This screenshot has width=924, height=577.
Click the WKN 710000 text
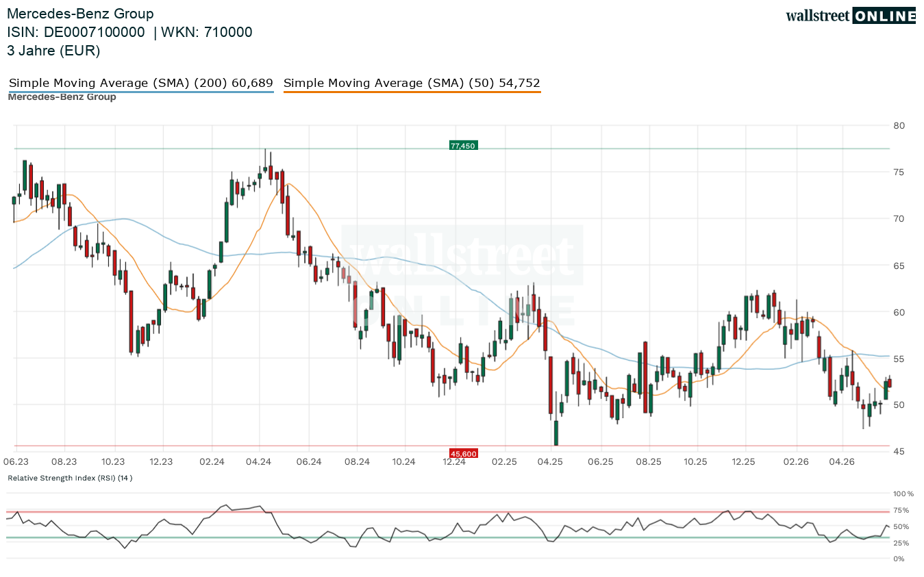(x=207, y=32)
